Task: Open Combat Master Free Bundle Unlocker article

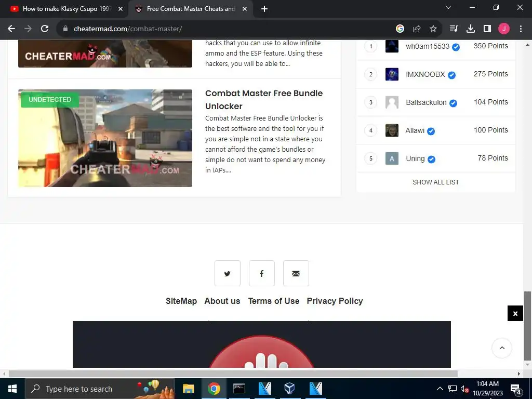Action: tap(264, 100)
